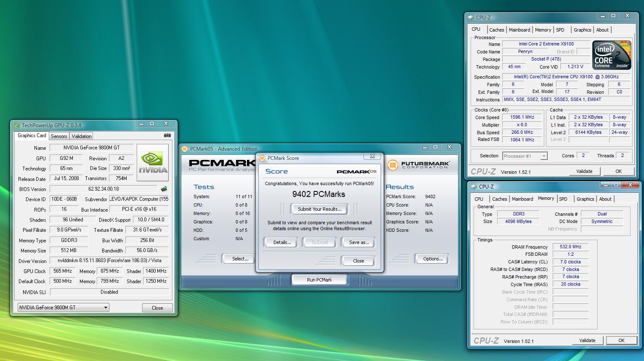Click the lower CPU-Z window title icon
The image size is (644, 361).
point(474,187)
